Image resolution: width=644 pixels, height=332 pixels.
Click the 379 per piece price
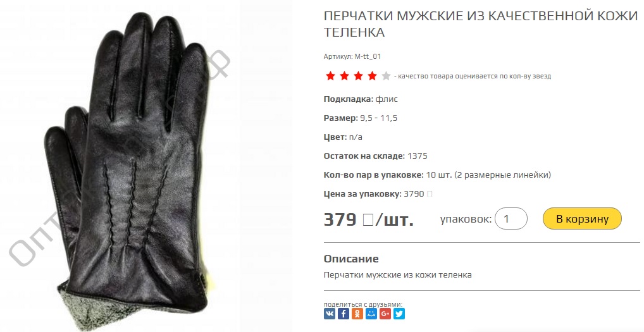[x=368, y=220]
